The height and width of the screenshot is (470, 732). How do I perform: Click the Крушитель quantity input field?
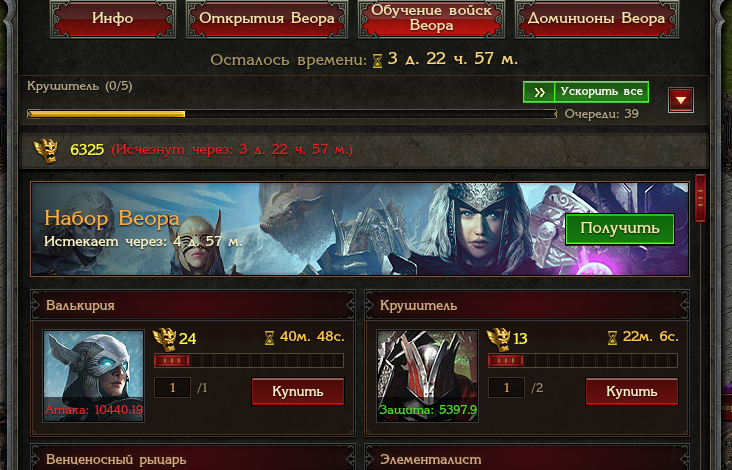[506, 387]
